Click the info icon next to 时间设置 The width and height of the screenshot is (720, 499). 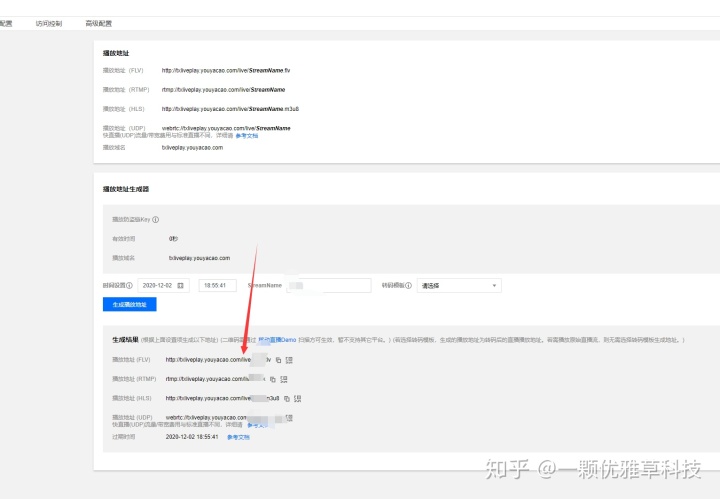[129, 286]
